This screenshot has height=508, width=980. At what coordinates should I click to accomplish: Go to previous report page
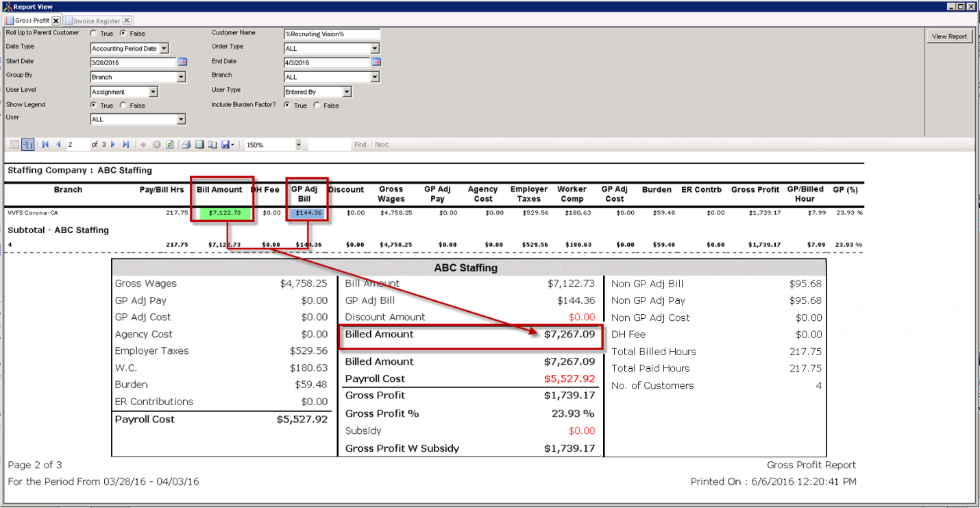[58, 145]
